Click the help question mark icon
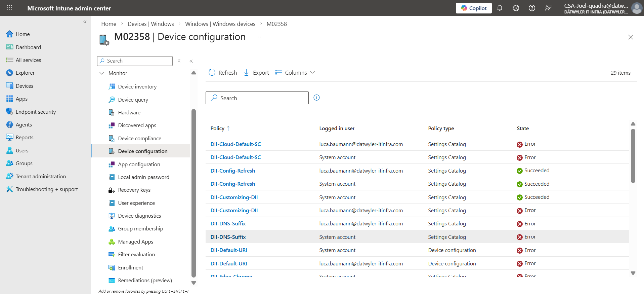 click(532, 8)
